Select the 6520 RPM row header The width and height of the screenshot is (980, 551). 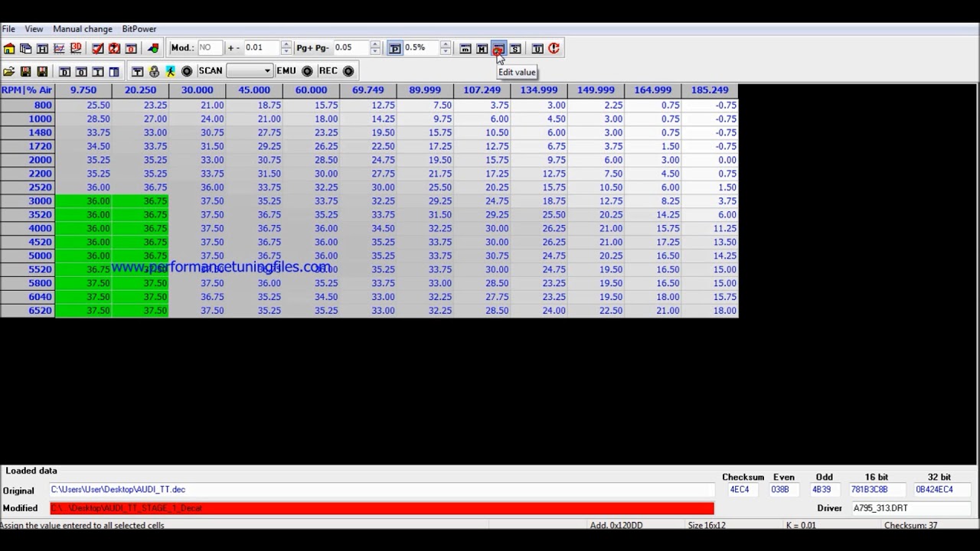click(27, 311)
